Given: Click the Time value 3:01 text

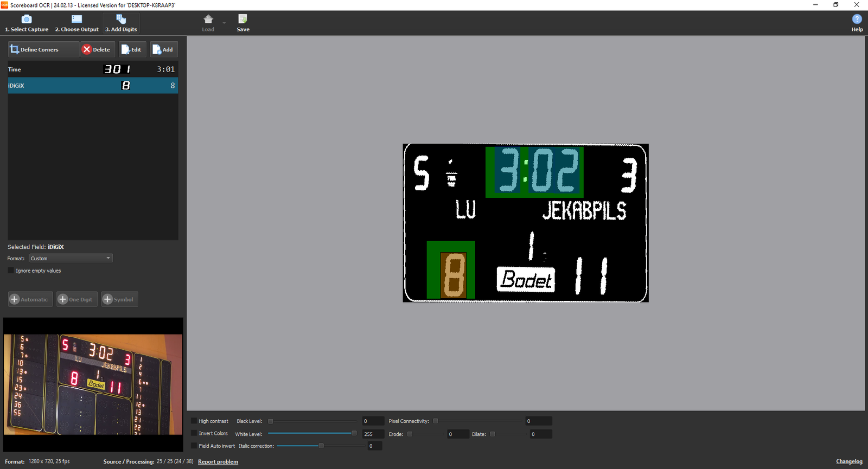Looking at the screenshot, I should click(166, 69).
